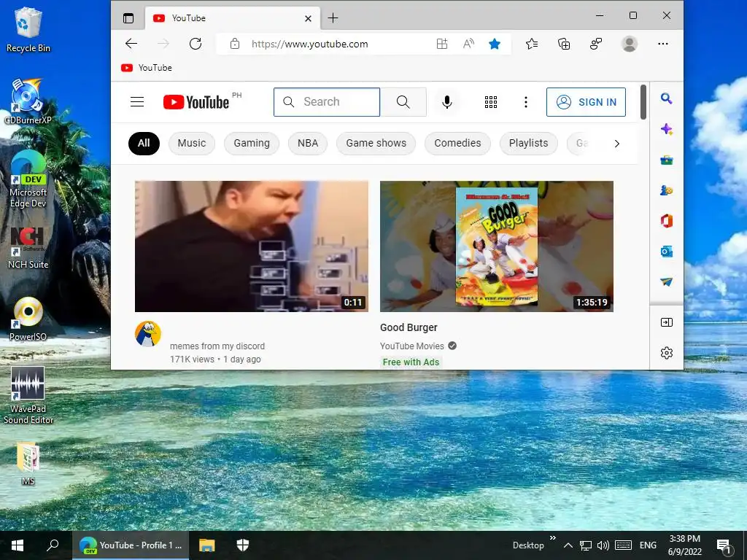The height and width of the screenshot is (560, 747).
Task: Click the blue favorite star icon
Action: point(495,44)
